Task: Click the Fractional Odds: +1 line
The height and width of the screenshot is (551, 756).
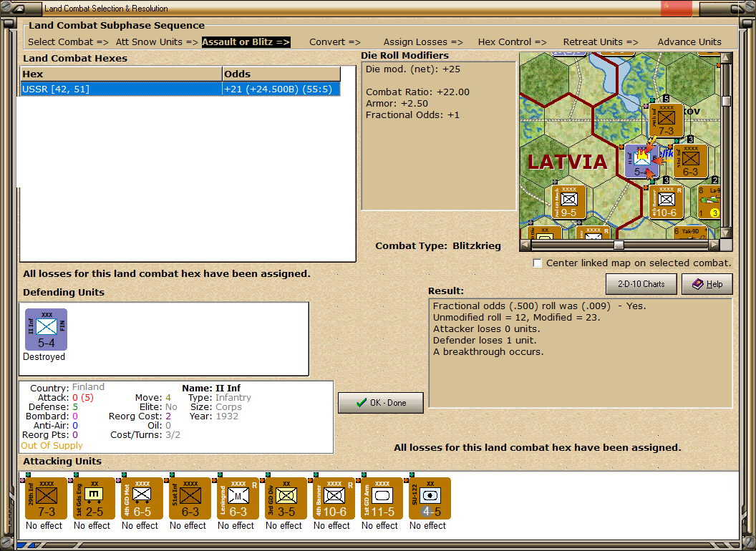Action: 412,114
